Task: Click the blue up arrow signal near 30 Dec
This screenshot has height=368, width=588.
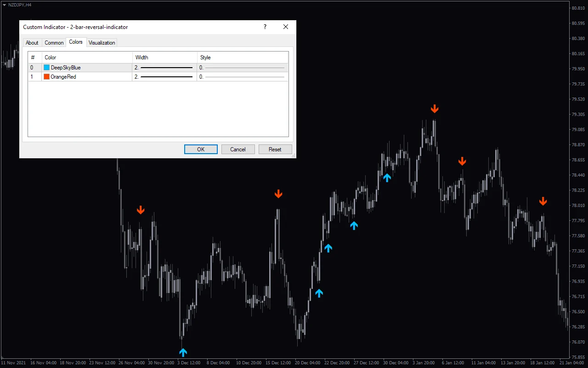Action: [387, 178]
